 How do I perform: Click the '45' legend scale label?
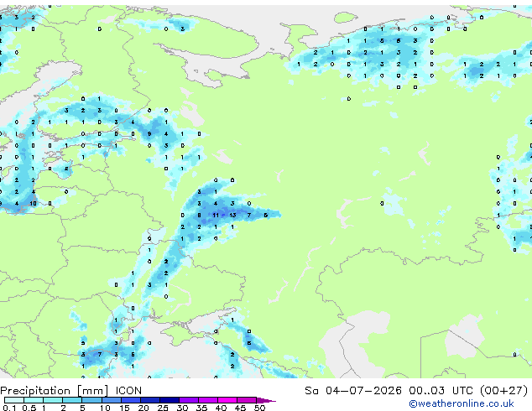pyautogui.click(x=240, y=408)
